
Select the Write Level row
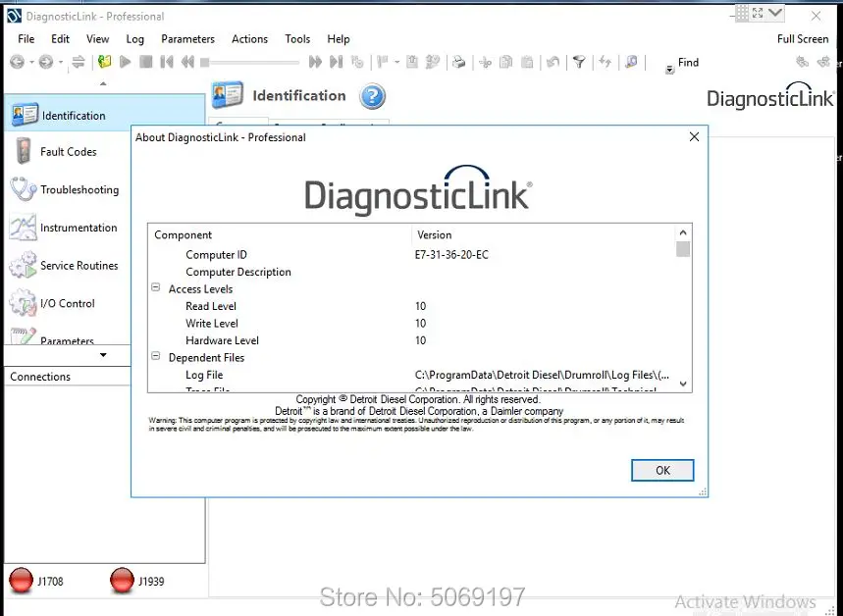coord(411,324)
